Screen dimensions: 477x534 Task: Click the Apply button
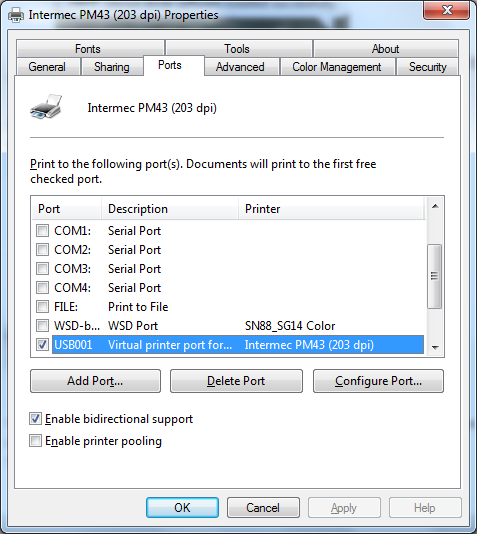(344, 507)
